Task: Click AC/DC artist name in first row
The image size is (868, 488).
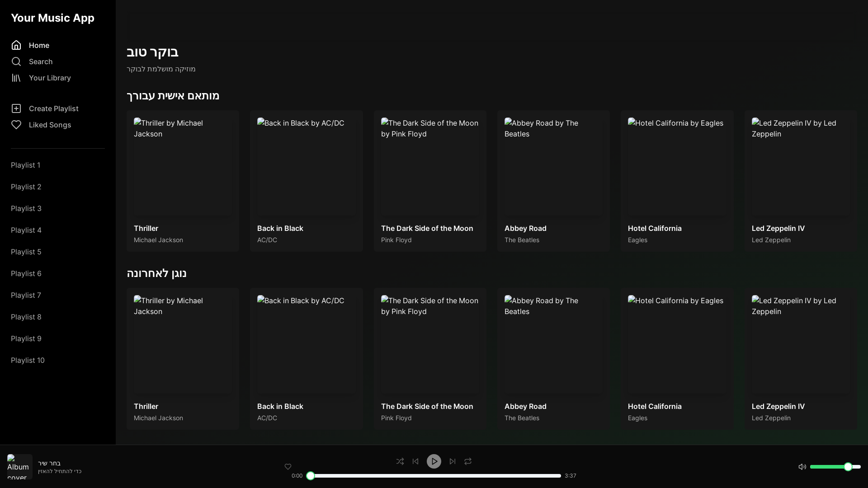Action: 267,240
